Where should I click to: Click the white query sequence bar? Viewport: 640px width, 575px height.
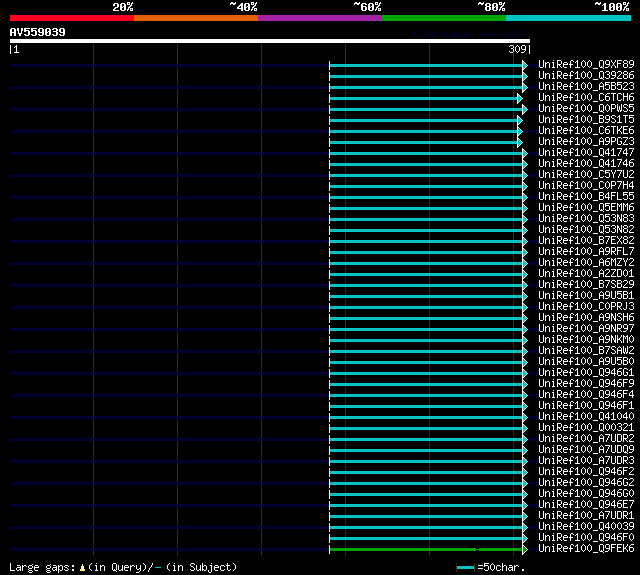tap(270, 41)
